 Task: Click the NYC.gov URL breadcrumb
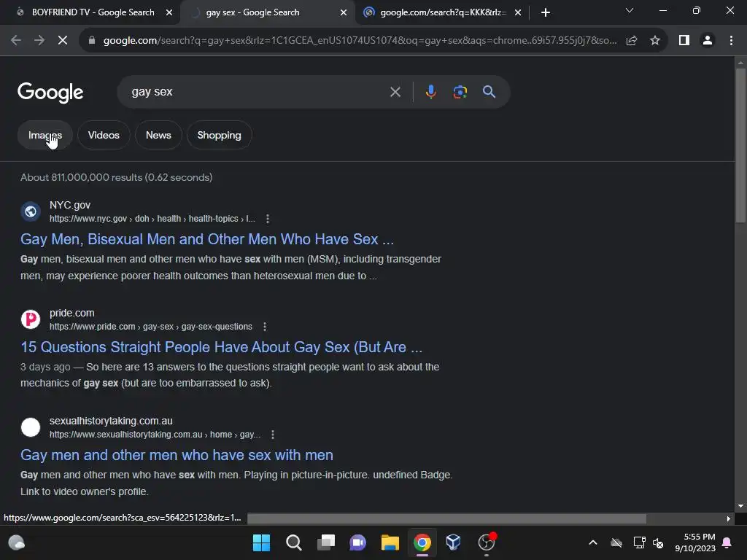tap(152, 219)
